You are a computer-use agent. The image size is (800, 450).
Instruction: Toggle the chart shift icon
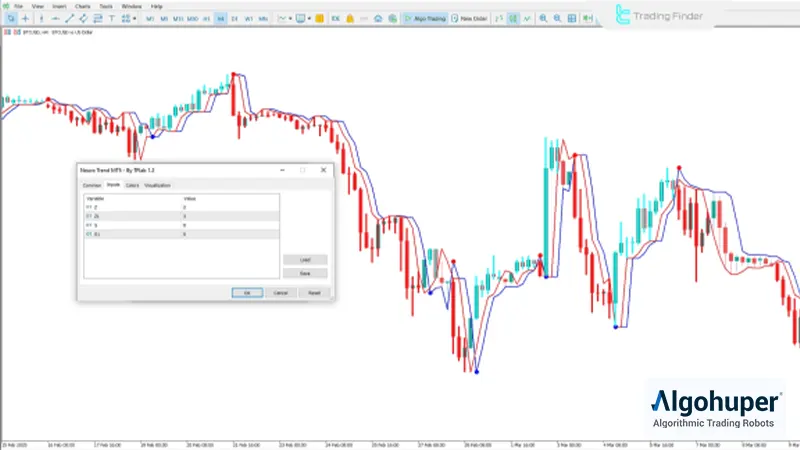587,19
